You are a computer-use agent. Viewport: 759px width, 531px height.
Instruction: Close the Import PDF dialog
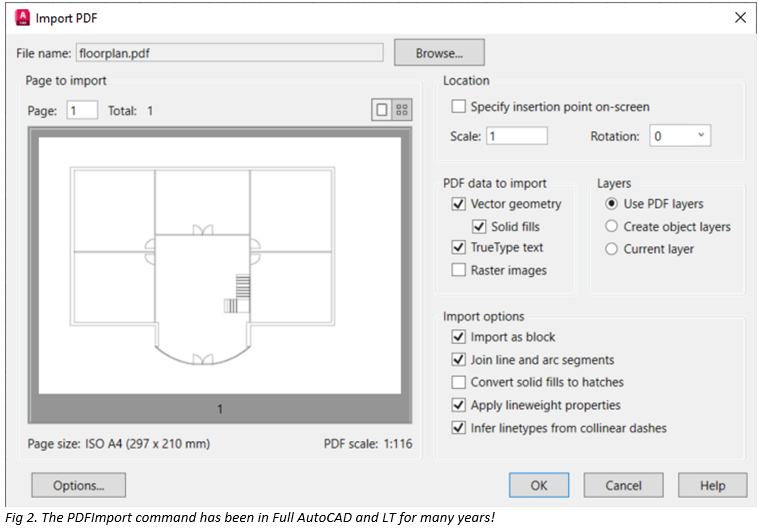(x=740, y=17)
